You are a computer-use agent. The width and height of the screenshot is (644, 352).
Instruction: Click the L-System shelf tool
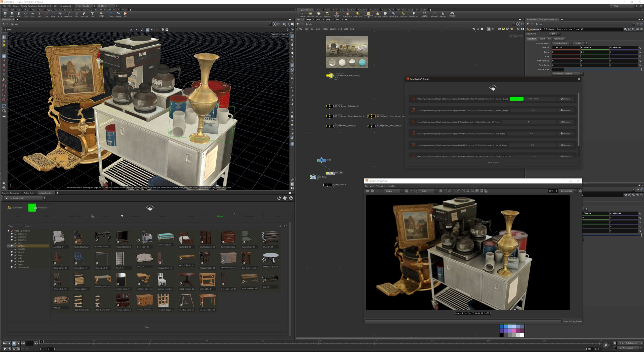111,14
